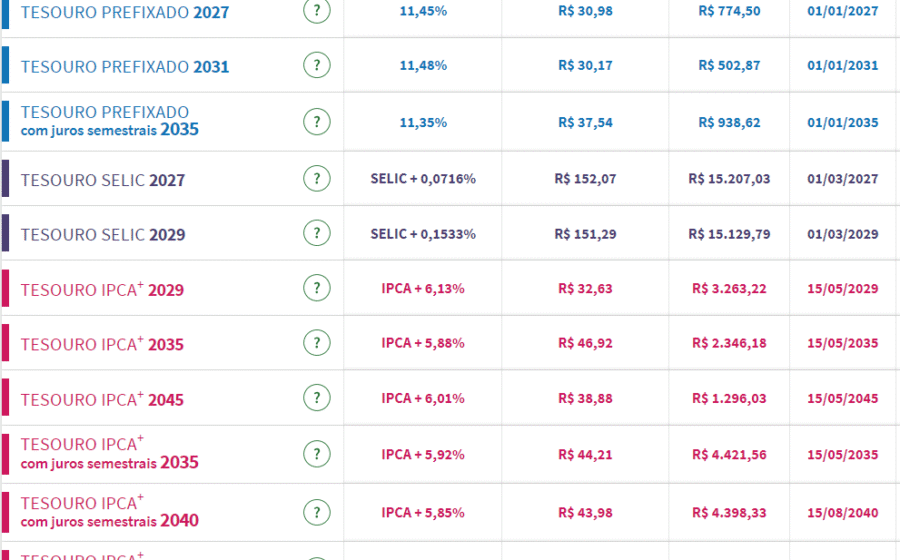
Task: Click maturity date 15/05/2029
Action: [843, 289]
